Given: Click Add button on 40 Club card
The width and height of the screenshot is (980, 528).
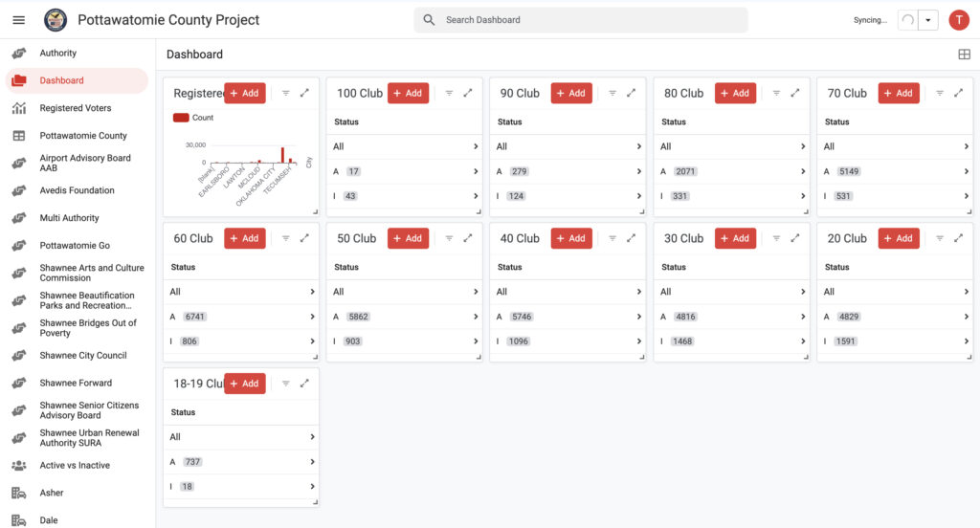Looking at the screenshot, I should tap(571, 238).
